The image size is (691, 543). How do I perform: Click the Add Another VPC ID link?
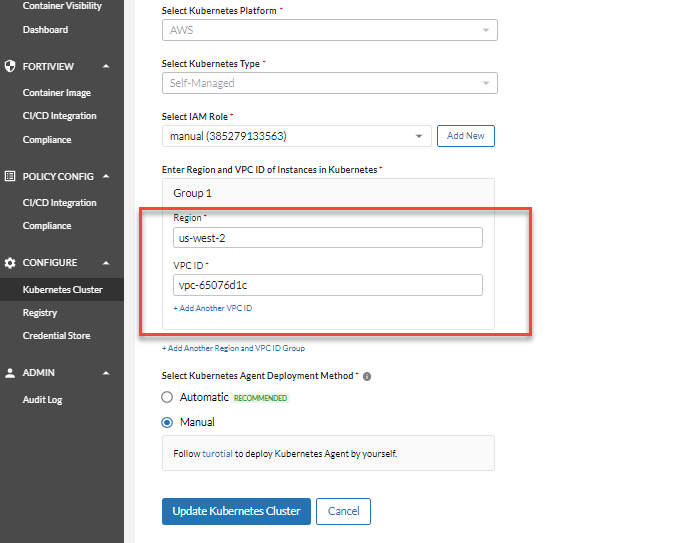pyautogui.click(x=212, y=308)
